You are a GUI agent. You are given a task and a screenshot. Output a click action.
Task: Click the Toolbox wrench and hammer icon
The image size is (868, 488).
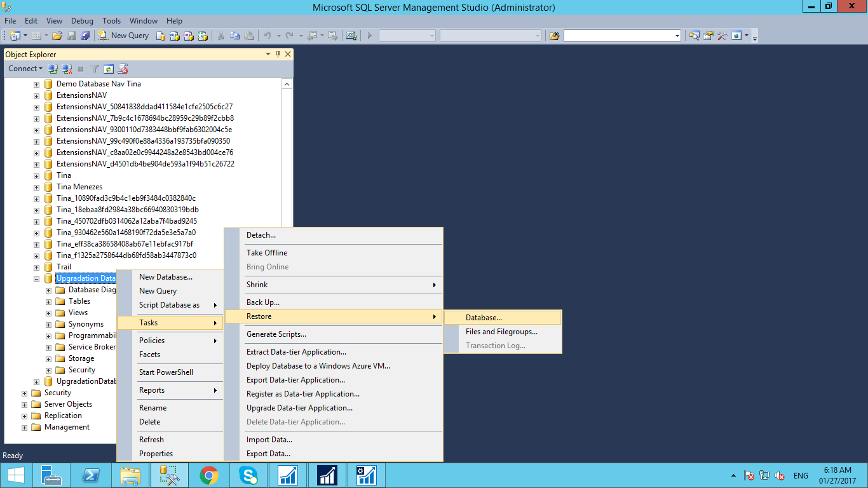tap(722, 36)
